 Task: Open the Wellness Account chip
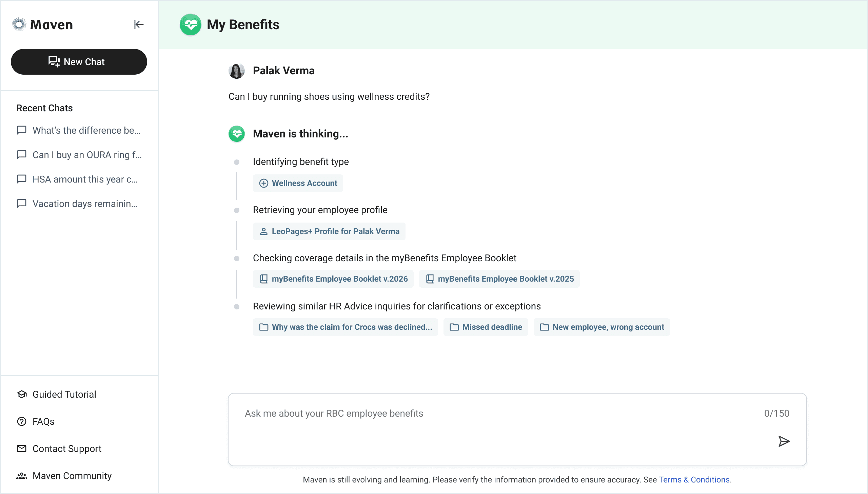[x=298, y=183]
